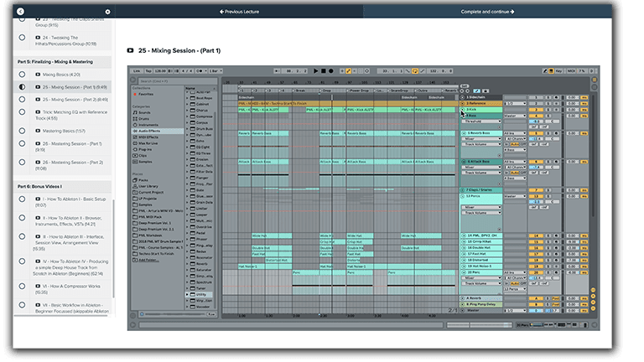The width and height of the screenshot is (644, 362).
Task: Mark Trick: Matching EQ lecture circle
Action: (x=22, y=112)
